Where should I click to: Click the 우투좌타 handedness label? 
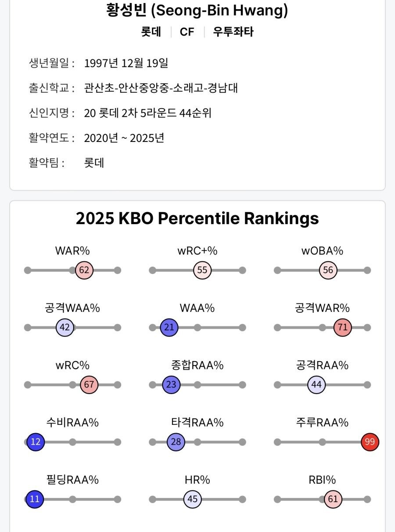[x=233, y=32]
